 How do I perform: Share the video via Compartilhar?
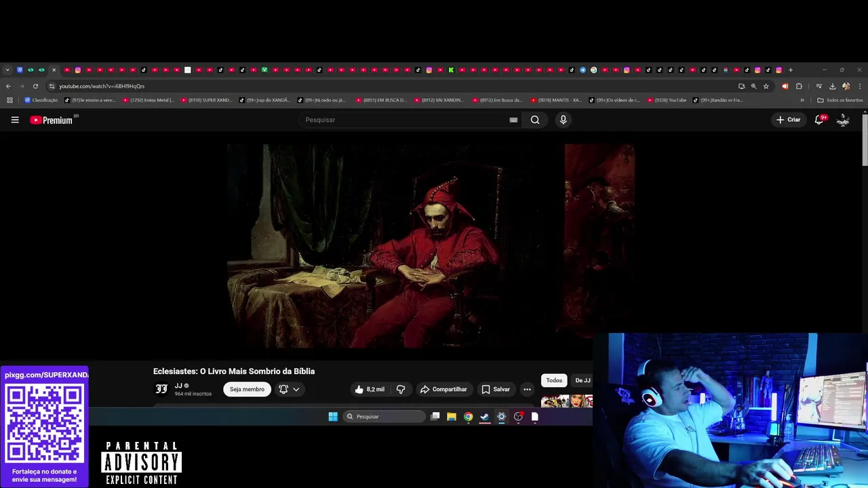[x=443, y=389]
